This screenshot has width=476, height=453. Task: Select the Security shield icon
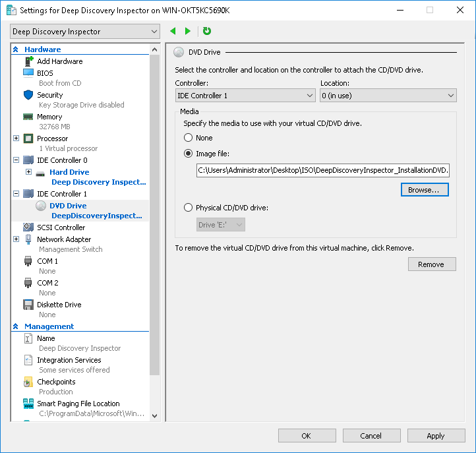[x=28, y=95]
